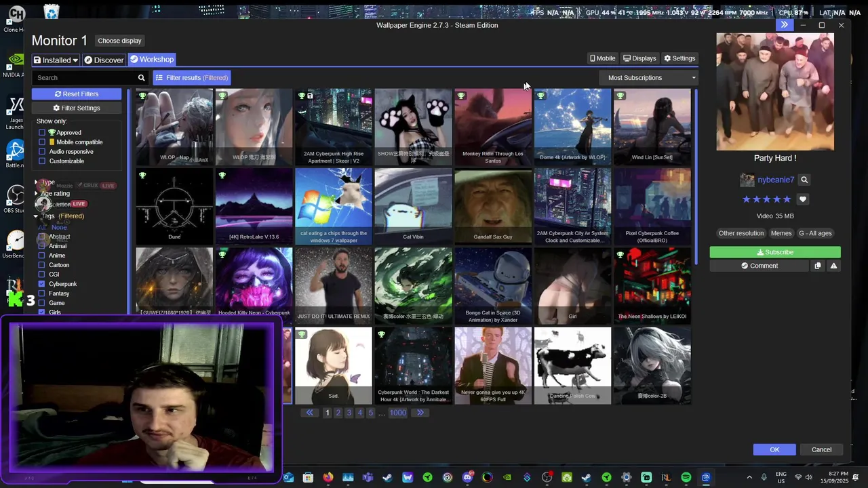Enable the Customizable filter checkbox

[x=42, y=161]
